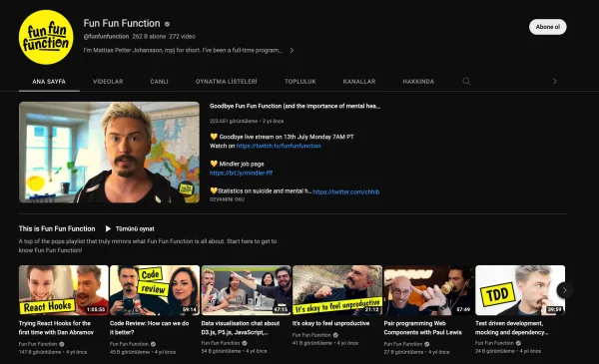Viewport: 599px width, 364px height.
Task: Open title Trying React Hooks with Dan Abramov
Action: point(56,328)
